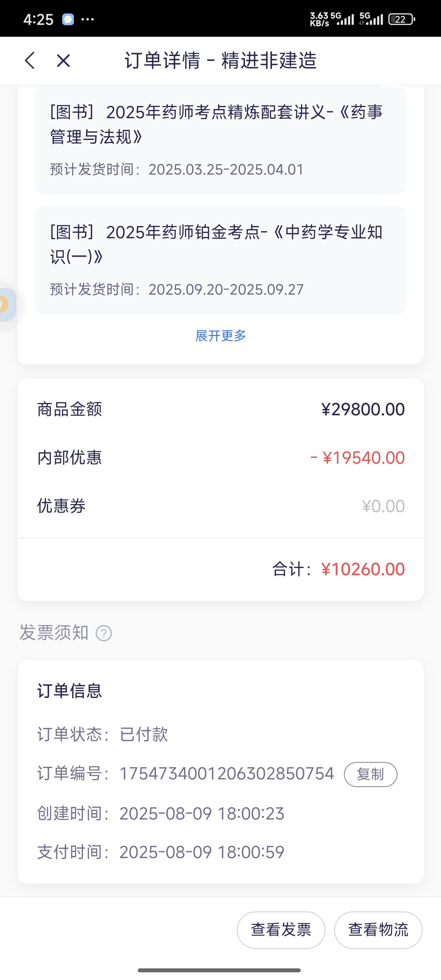This screenshot has width=441, height=980.
Task: Tap the 内部优惠 discount row
Action: pyautogui.click(x=221, y=458)
